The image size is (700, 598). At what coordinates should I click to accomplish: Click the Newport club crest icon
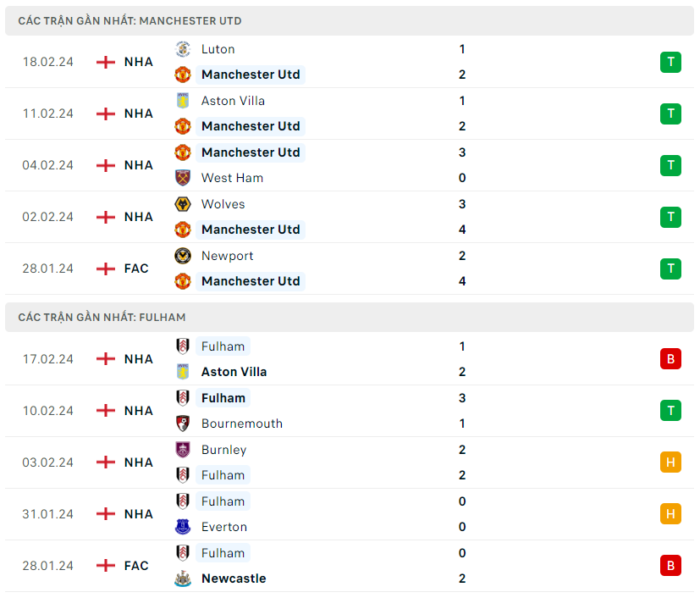(x=182, y=256)
